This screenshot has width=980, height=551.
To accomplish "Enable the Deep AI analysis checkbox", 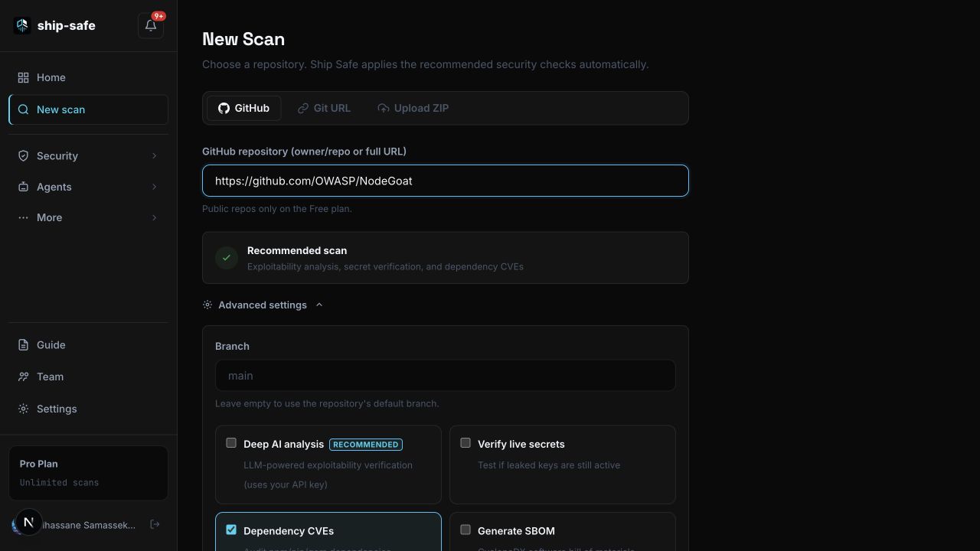I will [x=231, y=442].
